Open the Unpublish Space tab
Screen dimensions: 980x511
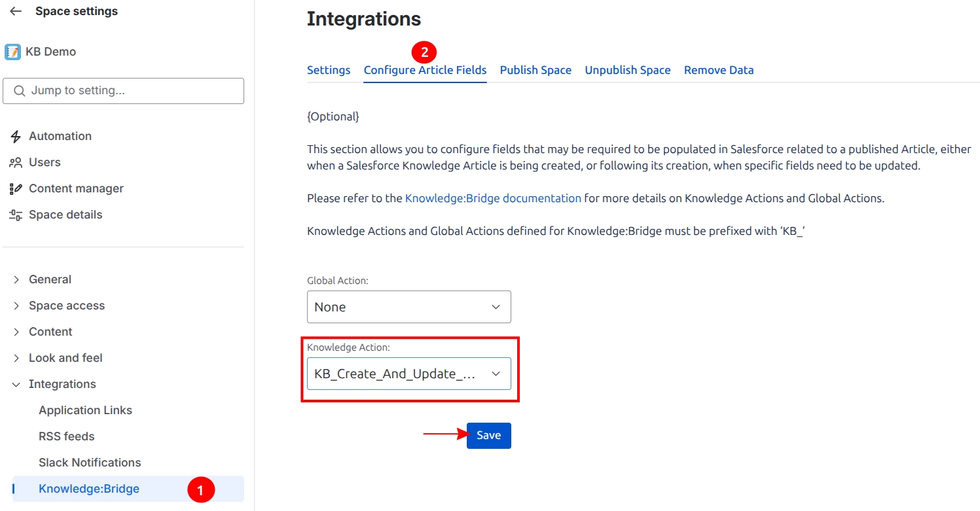(x=628, y=70)
